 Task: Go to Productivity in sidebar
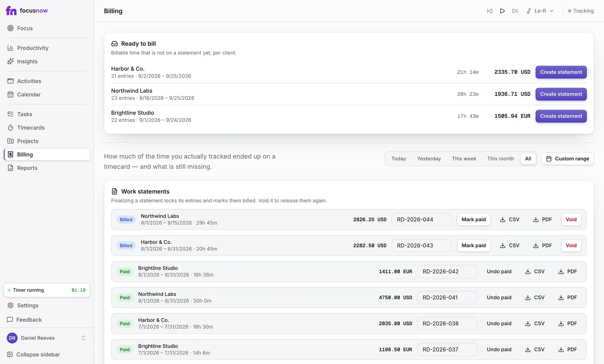tap(47, 48)
